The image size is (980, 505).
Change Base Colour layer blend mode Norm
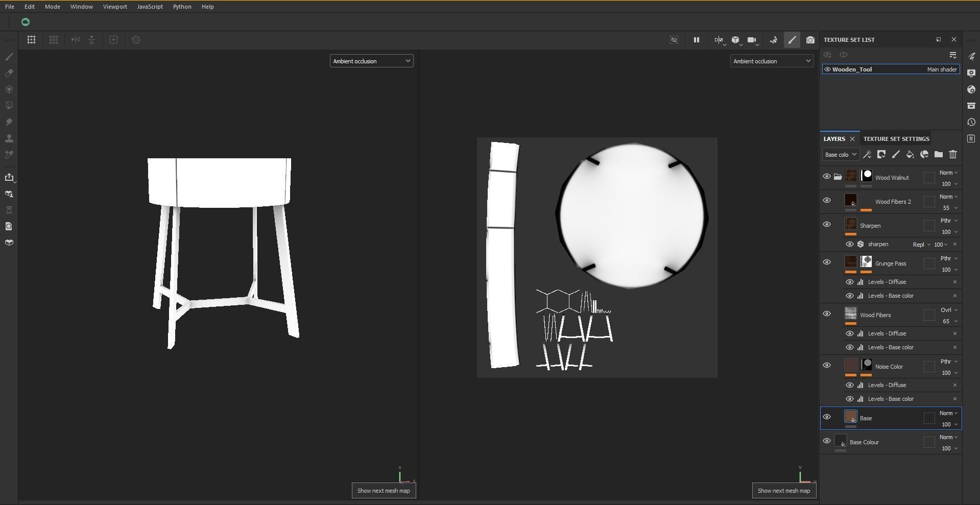(948, 437)
